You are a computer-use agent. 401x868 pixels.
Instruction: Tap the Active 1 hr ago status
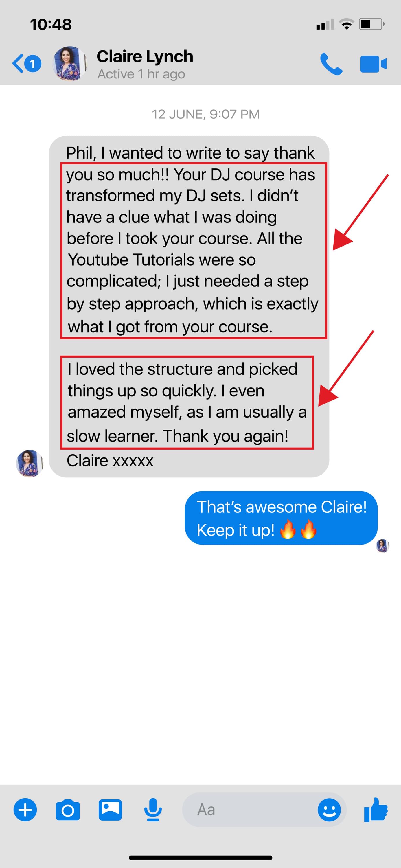click(141, 74)
